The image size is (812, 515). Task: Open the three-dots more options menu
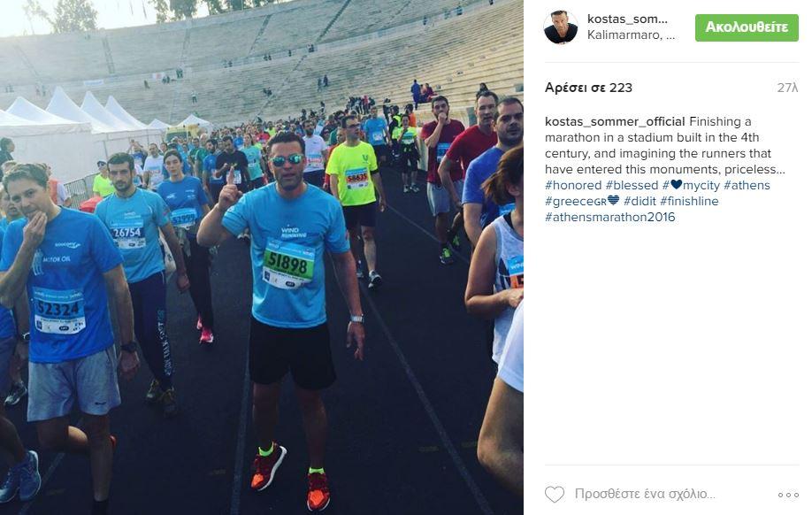coord(788,495)
